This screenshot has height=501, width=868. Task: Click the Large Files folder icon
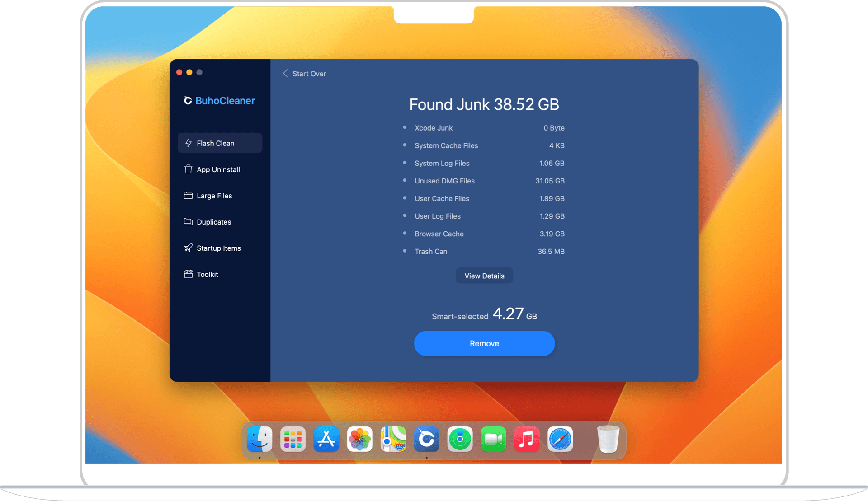pyautogui.click(x=189, y=196)
